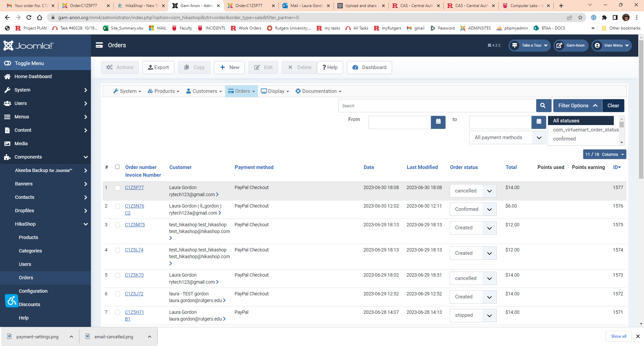Check the box for order C1Z5K73
Viewport: 644px width, 346px height.
click(117, 275)
